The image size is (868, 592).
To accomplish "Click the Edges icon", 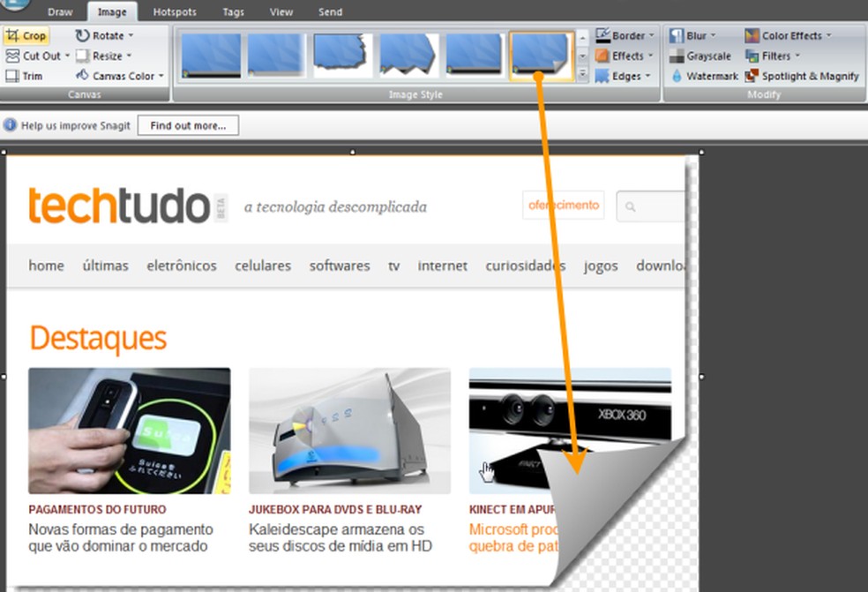I will [602, 76].
